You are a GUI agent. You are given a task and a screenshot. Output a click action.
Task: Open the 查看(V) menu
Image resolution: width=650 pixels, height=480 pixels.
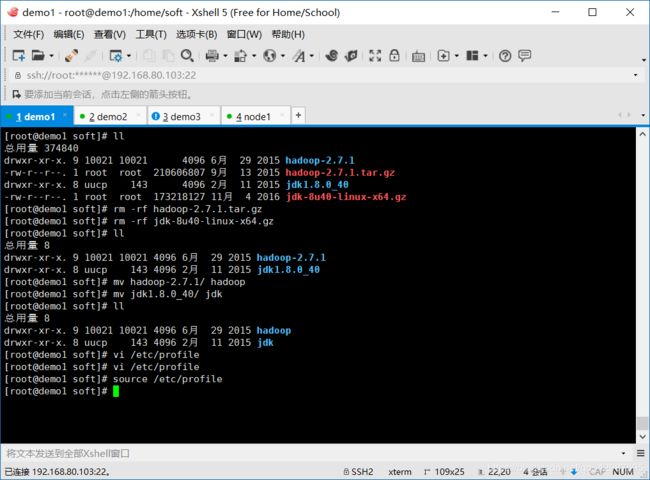pos(110,34)
